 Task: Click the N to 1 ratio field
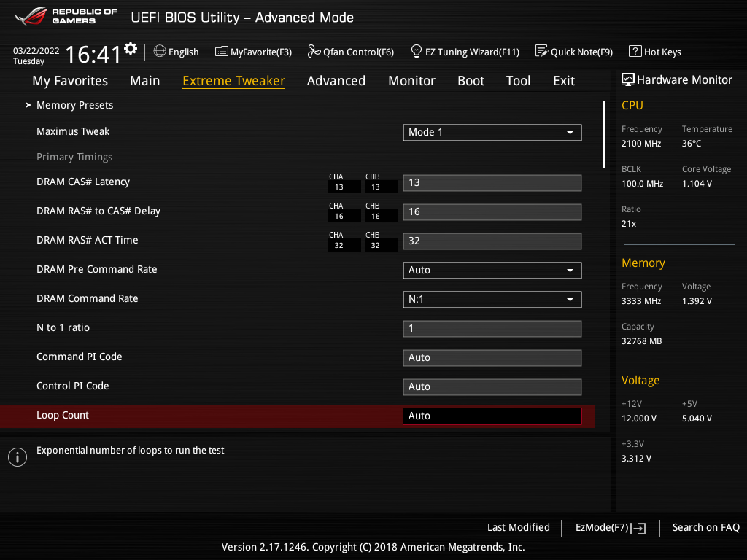[492, 329]
